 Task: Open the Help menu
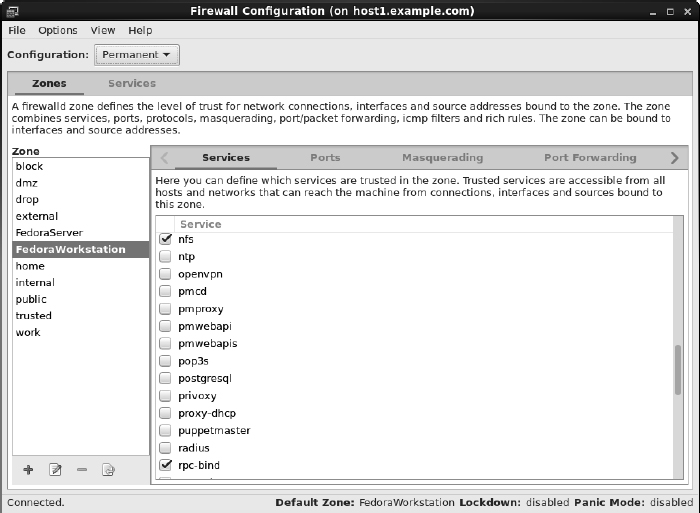140,30
